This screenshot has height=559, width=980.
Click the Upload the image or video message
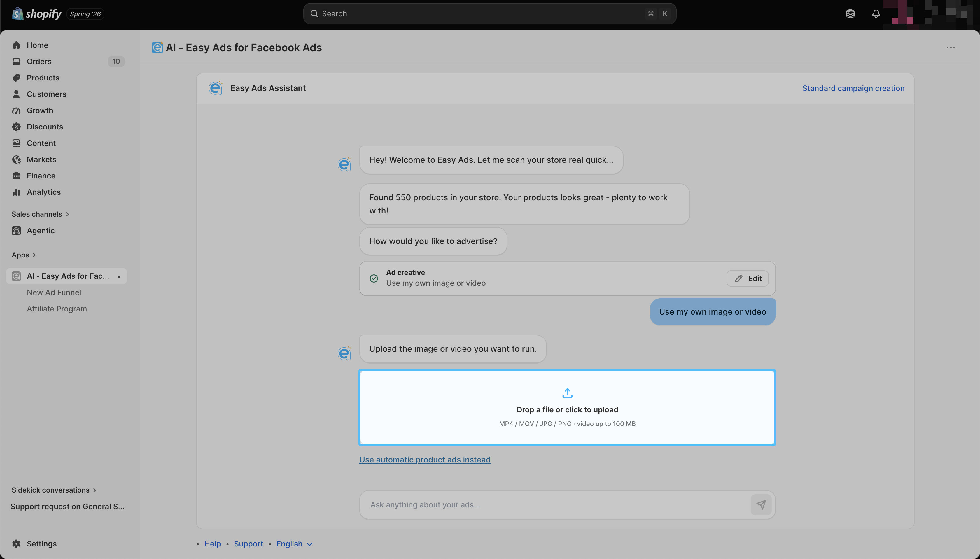click(453, 348)
